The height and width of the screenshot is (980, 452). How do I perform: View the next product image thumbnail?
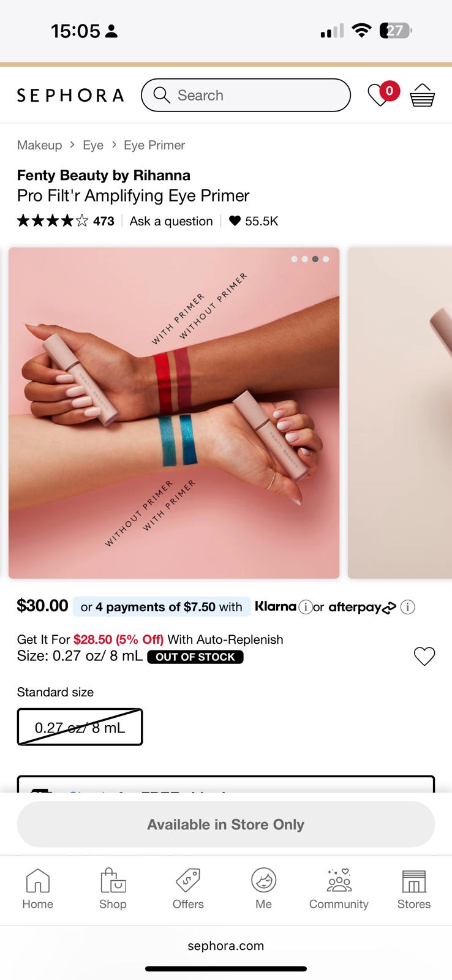400,413
